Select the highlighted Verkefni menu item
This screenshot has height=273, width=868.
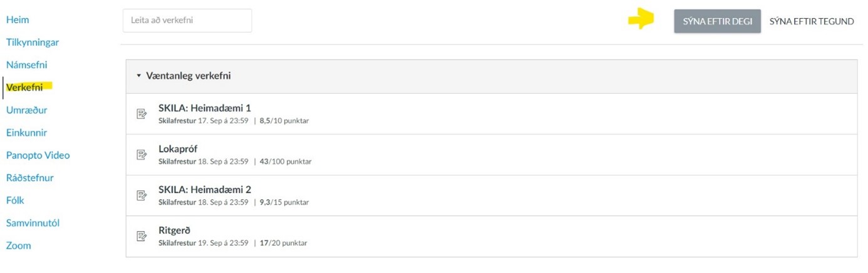tap(24, 88)
